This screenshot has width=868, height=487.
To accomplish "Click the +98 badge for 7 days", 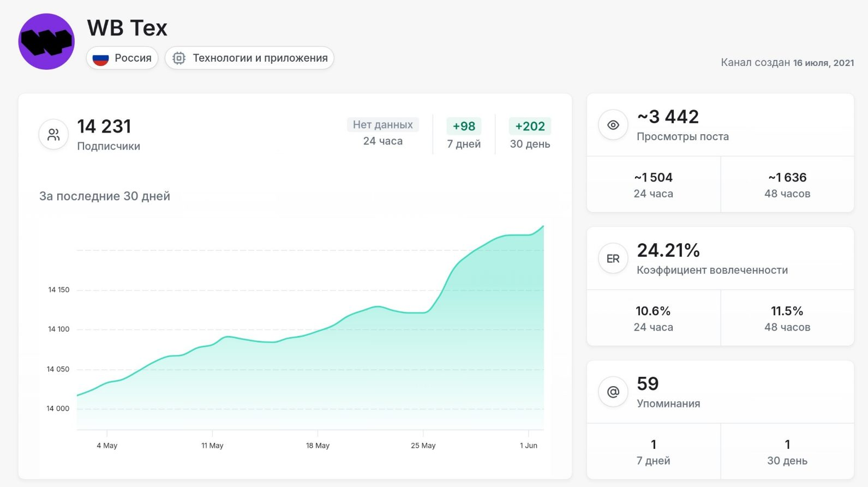I will (464, 127).
